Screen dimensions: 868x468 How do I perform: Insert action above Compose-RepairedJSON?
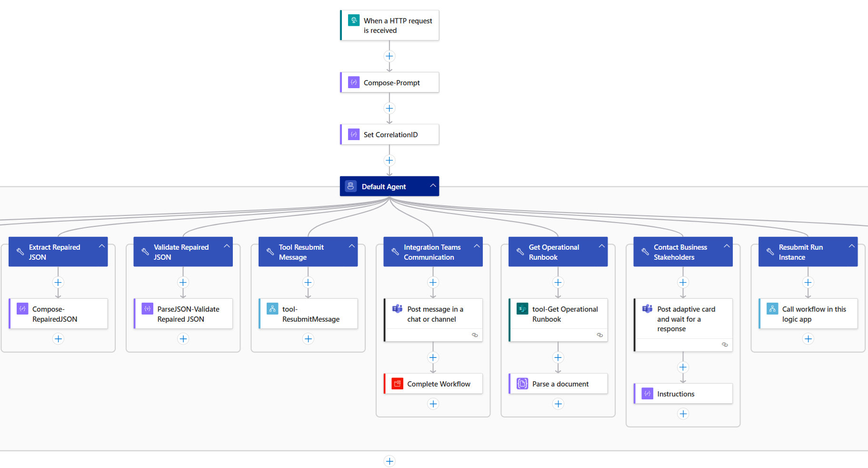pyautogui.click(x=58, y=282)
